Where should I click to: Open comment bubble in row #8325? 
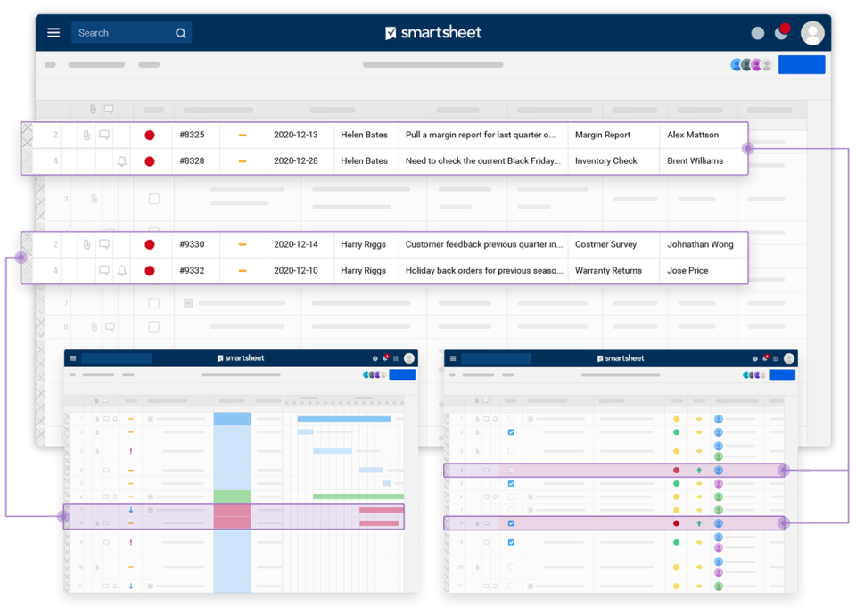pyautogui.click(x=104, y=135)
